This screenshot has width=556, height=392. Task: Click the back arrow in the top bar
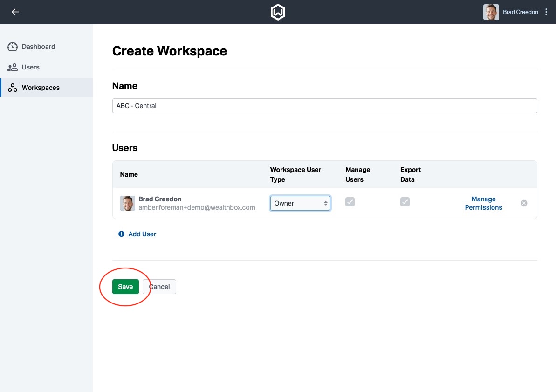coord(15,12)
